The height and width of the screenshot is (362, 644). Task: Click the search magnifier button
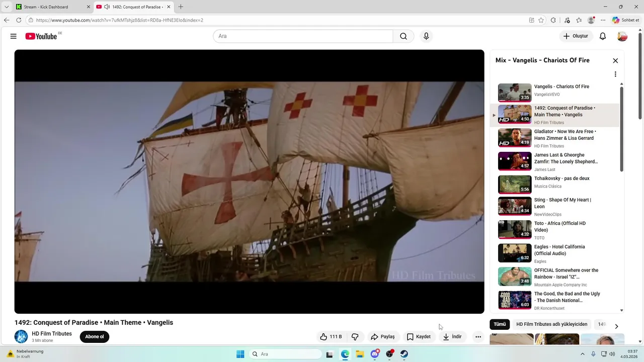[404, 36]
